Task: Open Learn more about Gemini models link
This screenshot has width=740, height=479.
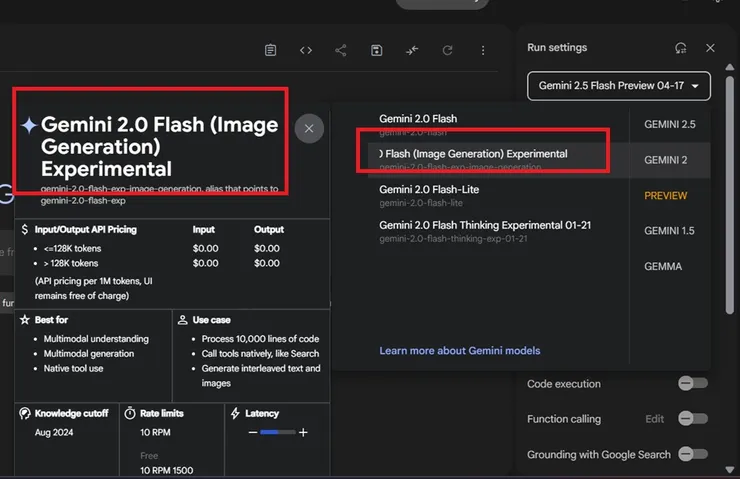Action: click(x=459, y=351)
